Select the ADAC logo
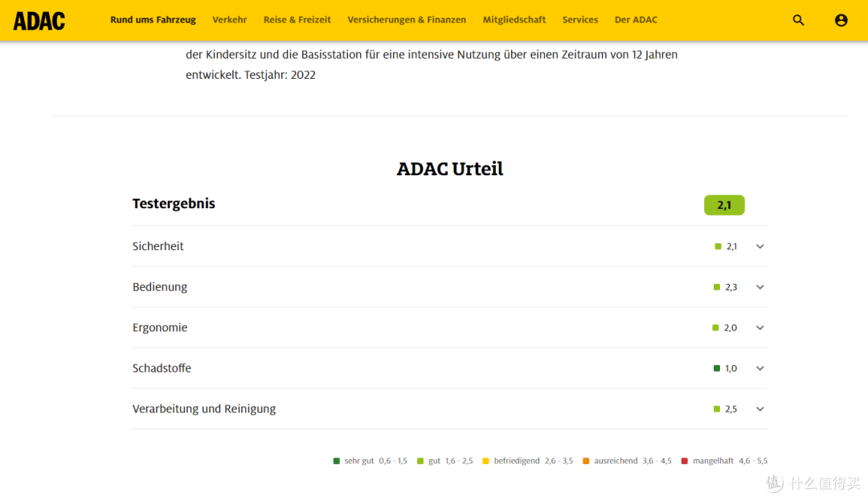The width and height of the screenshot is (868, 501). pos(39,21)
